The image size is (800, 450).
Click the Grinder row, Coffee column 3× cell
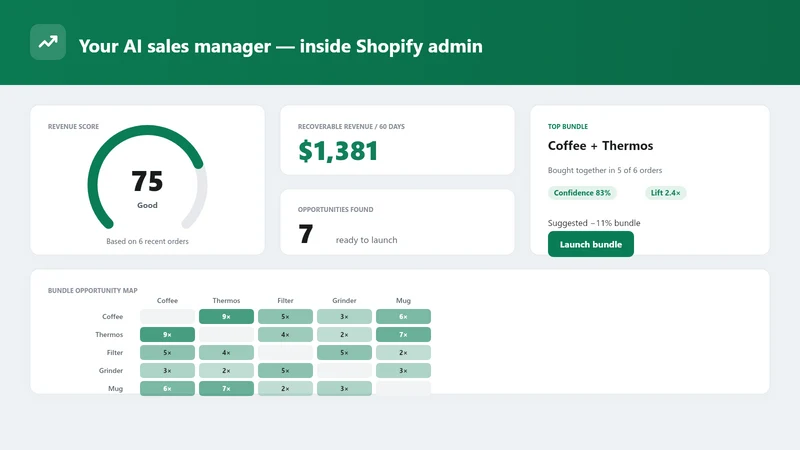[x=167, y=370]
